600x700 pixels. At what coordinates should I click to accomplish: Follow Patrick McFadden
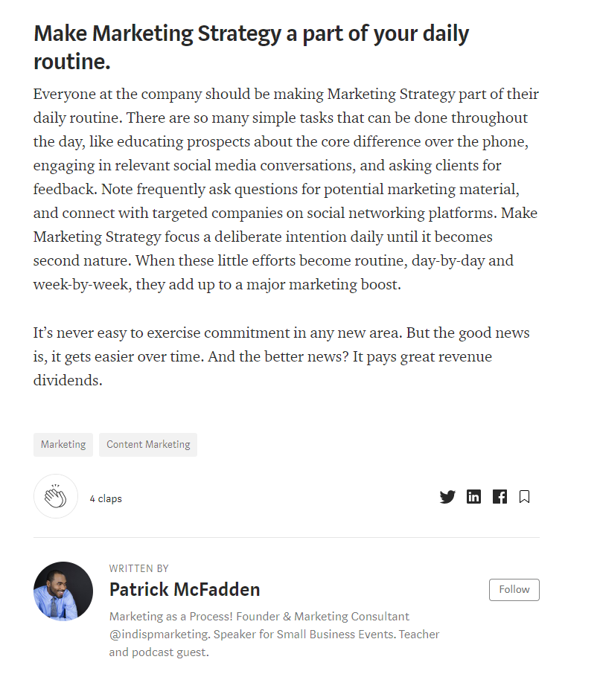(x=514, y=589)
